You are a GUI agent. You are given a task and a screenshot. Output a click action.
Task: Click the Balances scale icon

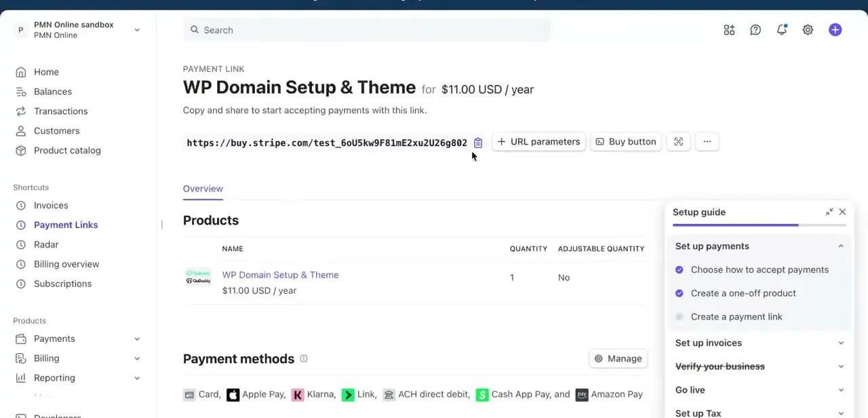click(21, 92)
